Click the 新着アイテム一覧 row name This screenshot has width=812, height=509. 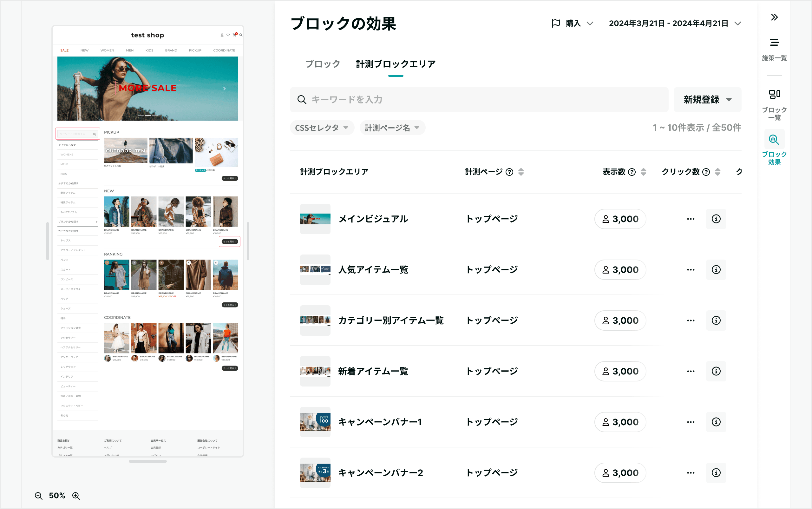(373, 371)
